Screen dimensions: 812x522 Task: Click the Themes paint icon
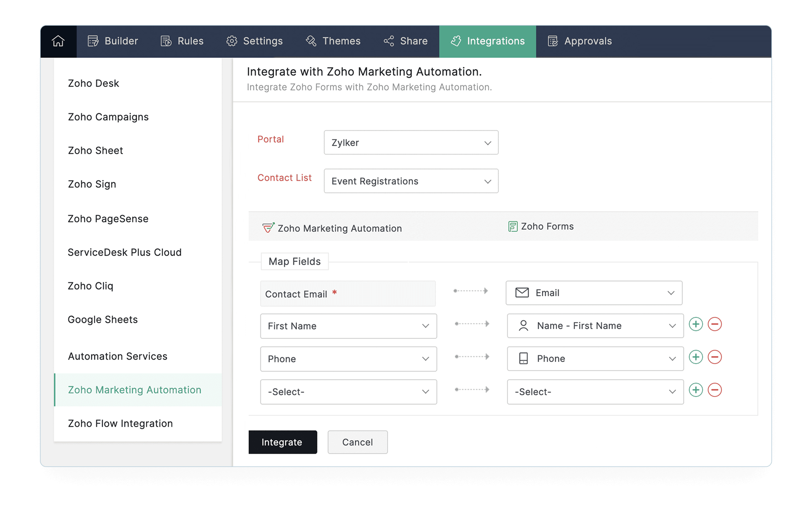click(x=311, y=41)
